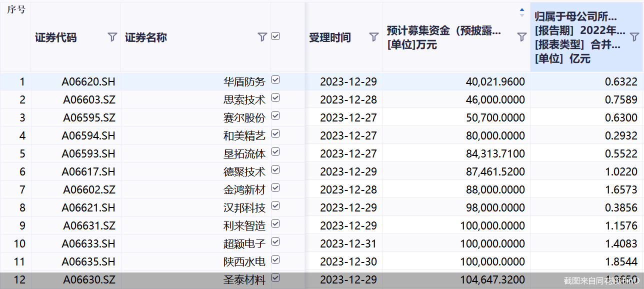Click fundraising value 50,700.0000
This screenshot has width=644, height=289.
pyautogui.click(x=495, y=118)
